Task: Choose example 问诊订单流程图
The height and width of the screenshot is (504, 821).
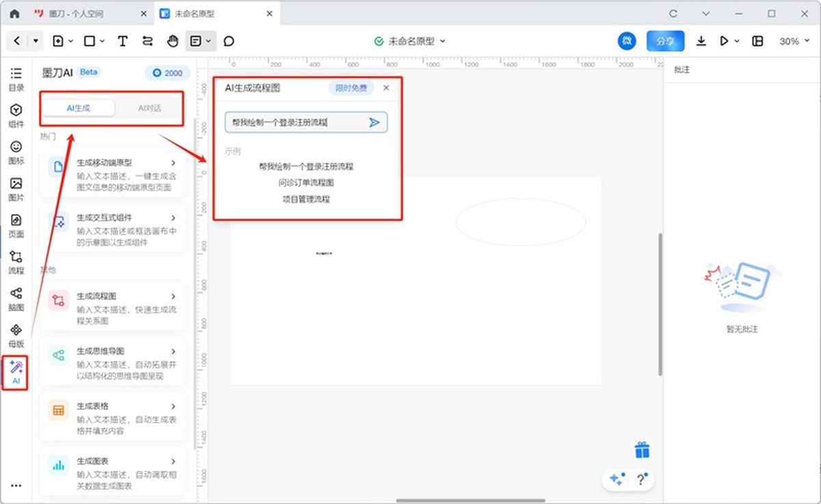Action: point(306,183)
